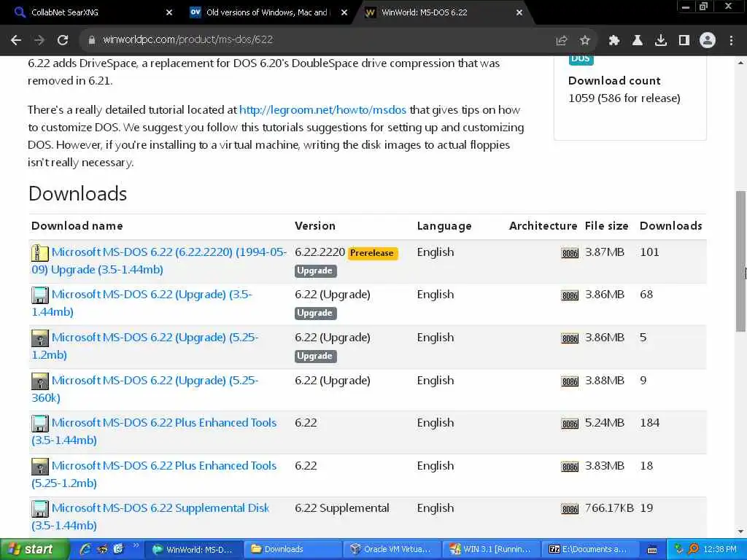Click 8086 chip icon in 6.22.2220 row
This screenshot has height=560, width=747.
click(570, 253)
